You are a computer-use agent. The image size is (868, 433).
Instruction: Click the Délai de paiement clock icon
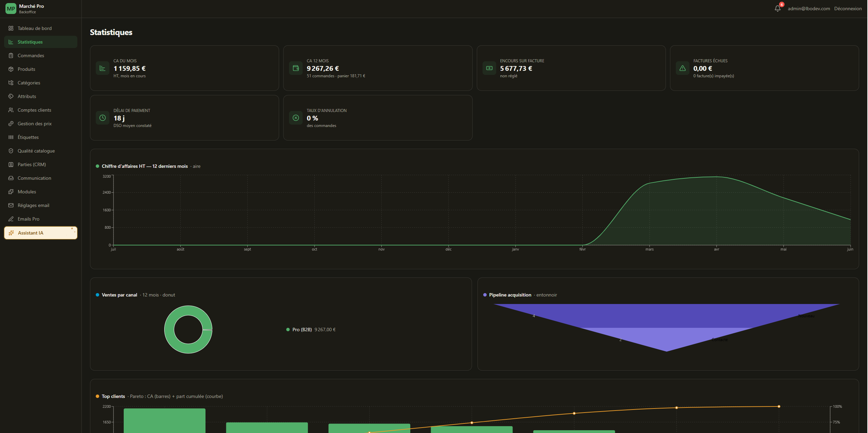[103, 118]
